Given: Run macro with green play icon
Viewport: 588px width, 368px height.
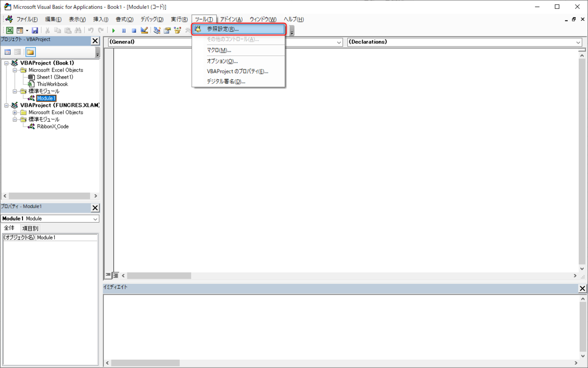Looking at the screenshot, I should (114, 30).
